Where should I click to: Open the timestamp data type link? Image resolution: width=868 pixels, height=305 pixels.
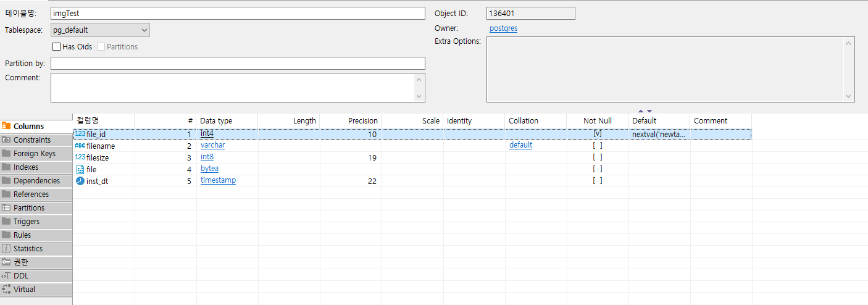coord(218,180)
